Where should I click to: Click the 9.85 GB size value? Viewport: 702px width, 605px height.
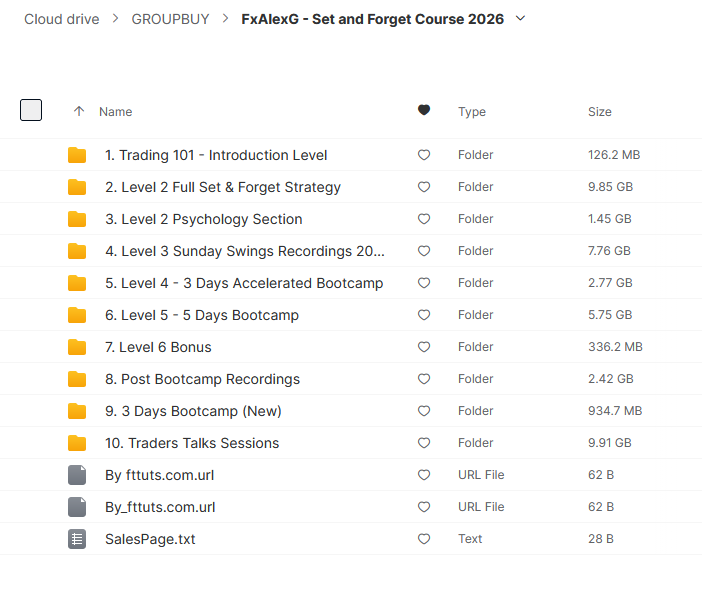(x=611, y=187)
